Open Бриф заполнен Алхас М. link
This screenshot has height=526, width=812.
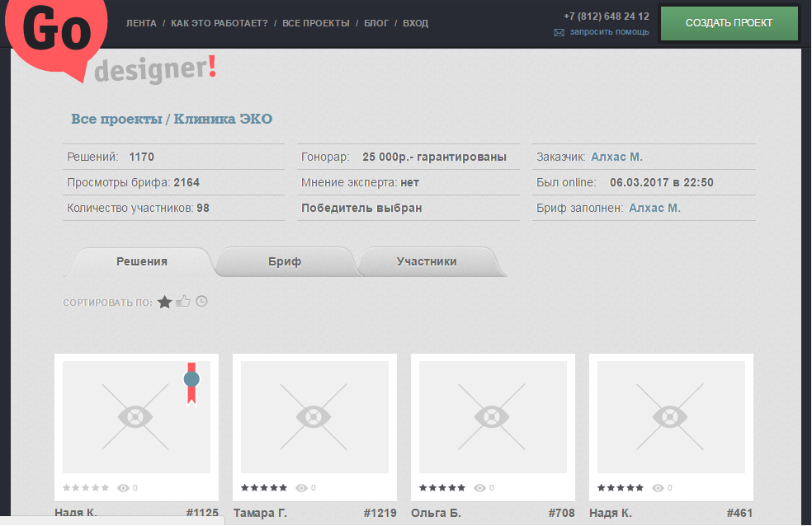pos(654,208)
